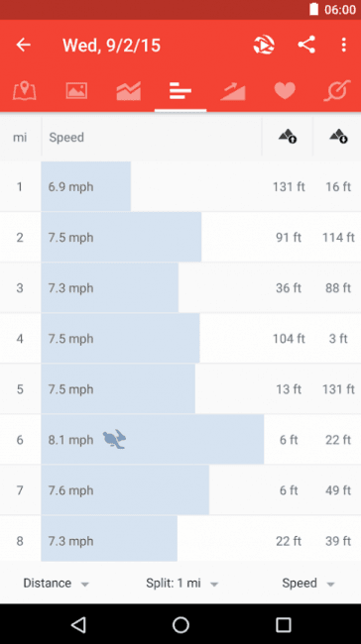
Task: Open the three-dot overflow menu
Action: pos(344,45)
